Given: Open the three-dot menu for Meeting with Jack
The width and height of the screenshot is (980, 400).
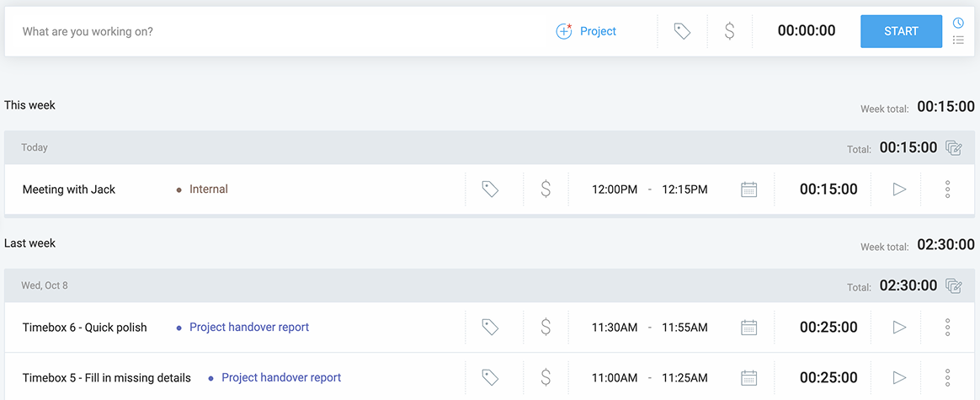Looking at the screenshot, I should pos(947,189).
